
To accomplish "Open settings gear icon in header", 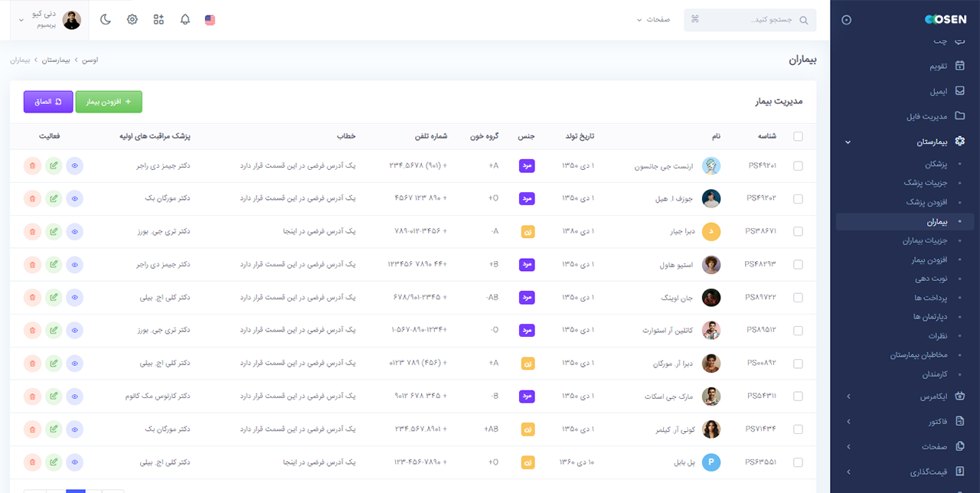I will coord(132,20).
